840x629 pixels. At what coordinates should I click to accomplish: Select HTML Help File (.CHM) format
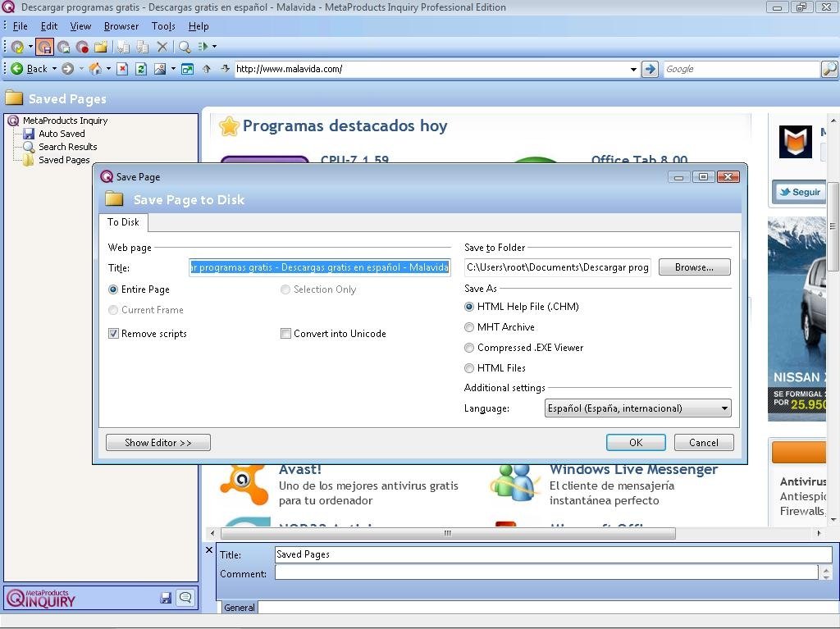pyautogui.click(x=468, y=307)
